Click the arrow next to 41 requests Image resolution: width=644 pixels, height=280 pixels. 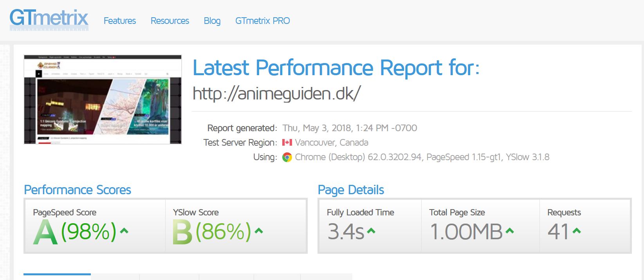click(576, 231)
